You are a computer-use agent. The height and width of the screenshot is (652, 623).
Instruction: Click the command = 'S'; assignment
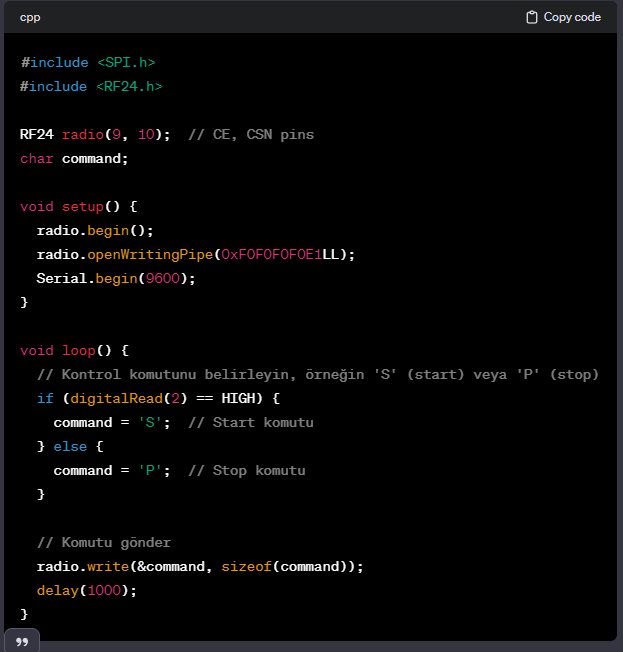point(112,422)
